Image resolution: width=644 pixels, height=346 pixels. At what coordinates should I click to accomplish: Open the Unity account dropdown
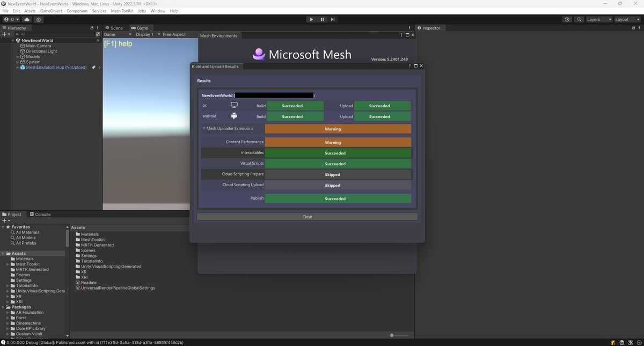click(11, 19)
